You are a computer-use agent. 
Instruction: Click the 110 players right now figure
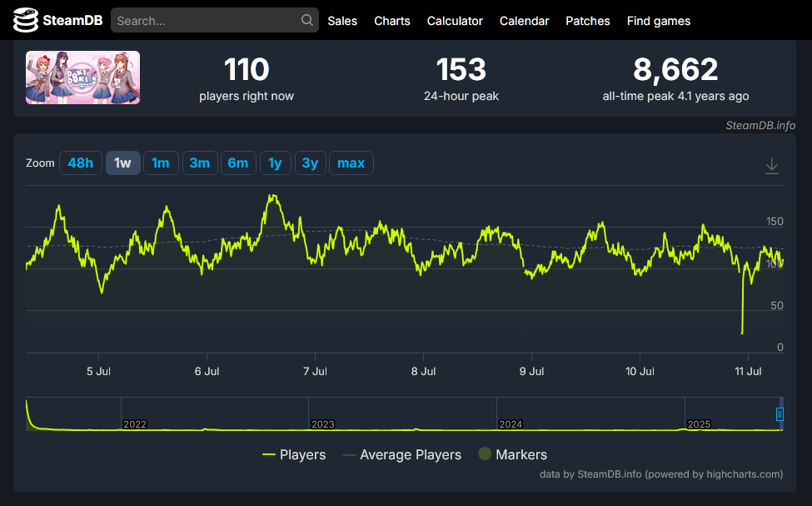click(x=247, y=70)
